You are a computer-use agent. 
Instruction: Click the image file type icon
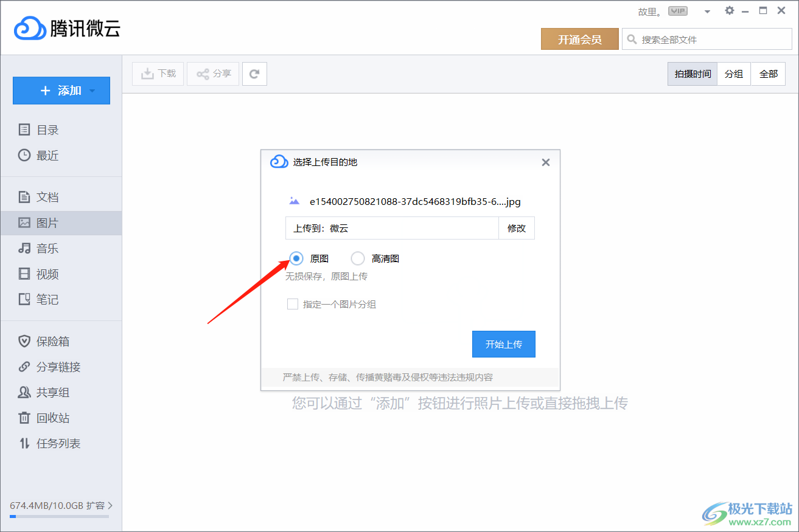(x=295, y=201)
